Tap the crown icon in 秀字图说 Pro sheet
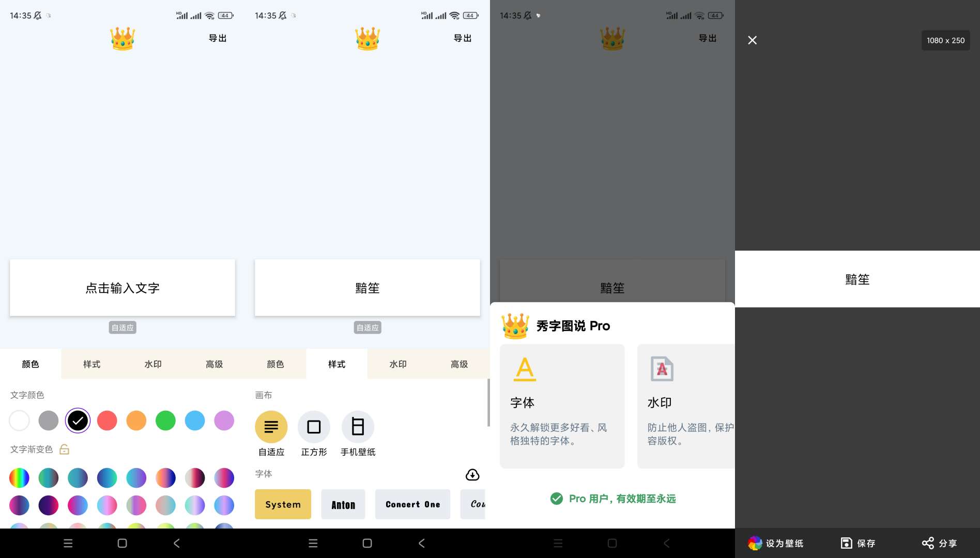This screenshot has width=980, height=558. click(515, 326)
